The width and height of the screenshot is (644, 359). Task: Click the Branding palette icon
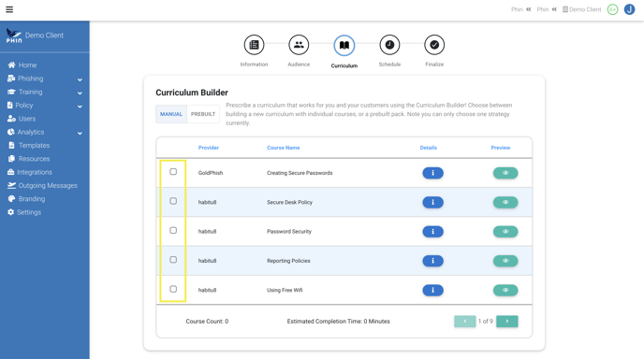tap(11, 198)
